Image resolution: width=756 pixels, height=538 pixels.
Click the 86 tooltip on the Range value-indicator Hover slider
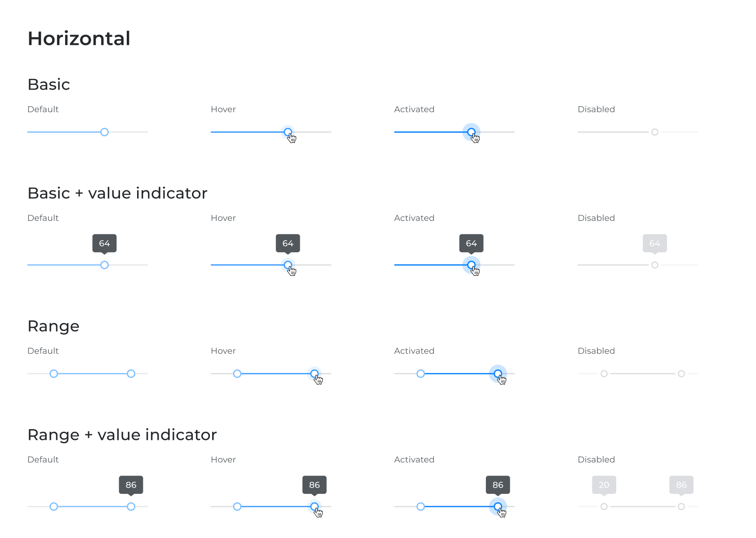315,485
